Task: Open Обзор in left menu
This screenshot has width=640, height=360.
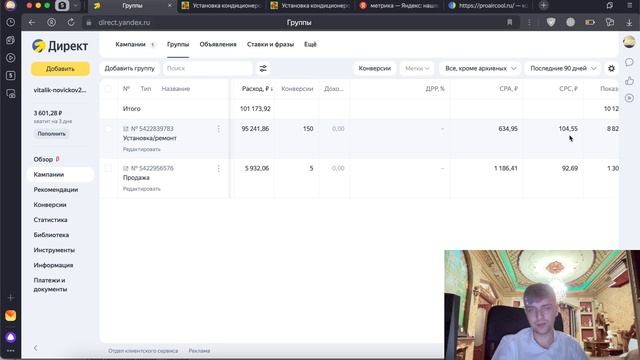Action: [x=43, y=159]
